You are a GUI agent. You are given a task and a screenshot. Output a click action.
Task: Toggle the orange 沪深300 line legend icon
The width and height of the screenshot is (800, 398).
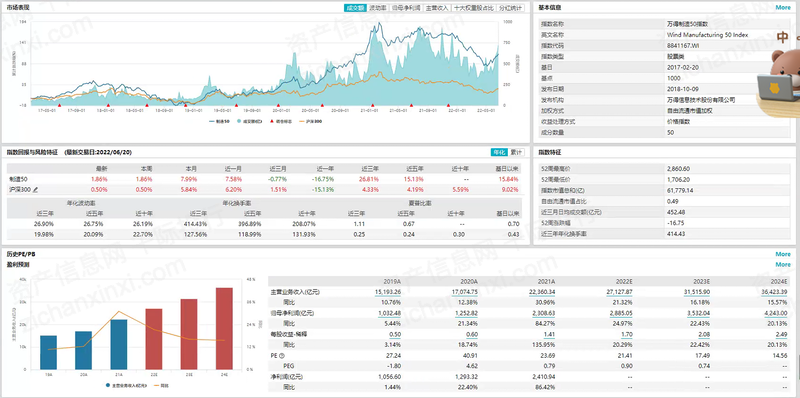[x=302, y=121]
